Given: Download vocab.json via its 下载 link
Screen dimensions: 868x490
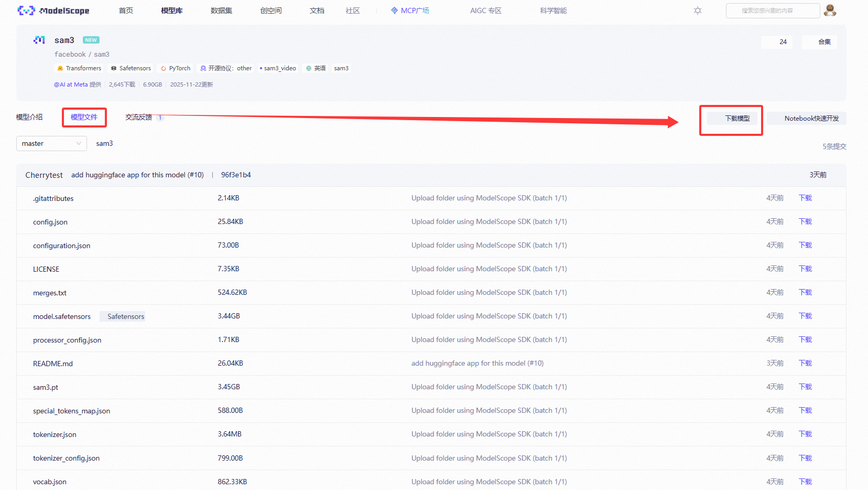Looking at the screenshot, I should [805, 482].
